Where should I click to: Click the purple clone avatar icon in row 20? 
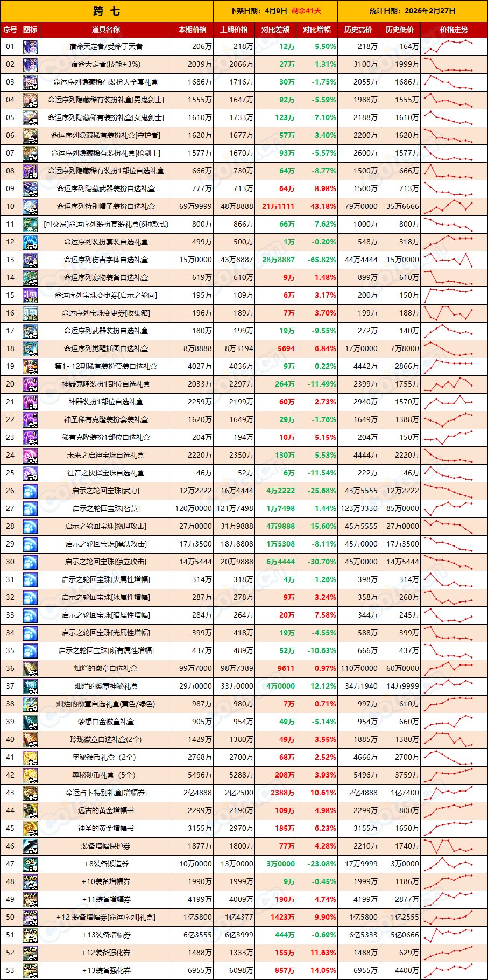click(30, 384)
